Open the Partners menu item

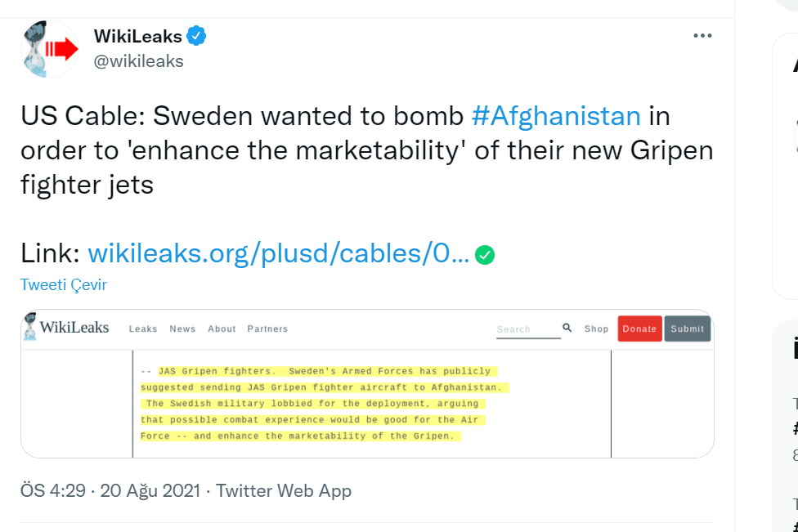coord(267,329)
